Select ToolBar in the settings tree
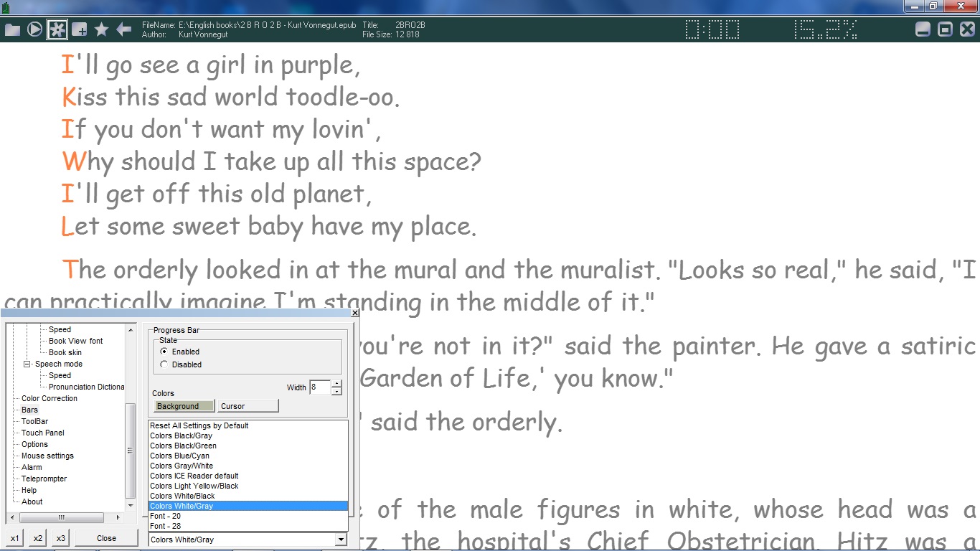Viewport: 980px width, 551px height. (34, 421)
